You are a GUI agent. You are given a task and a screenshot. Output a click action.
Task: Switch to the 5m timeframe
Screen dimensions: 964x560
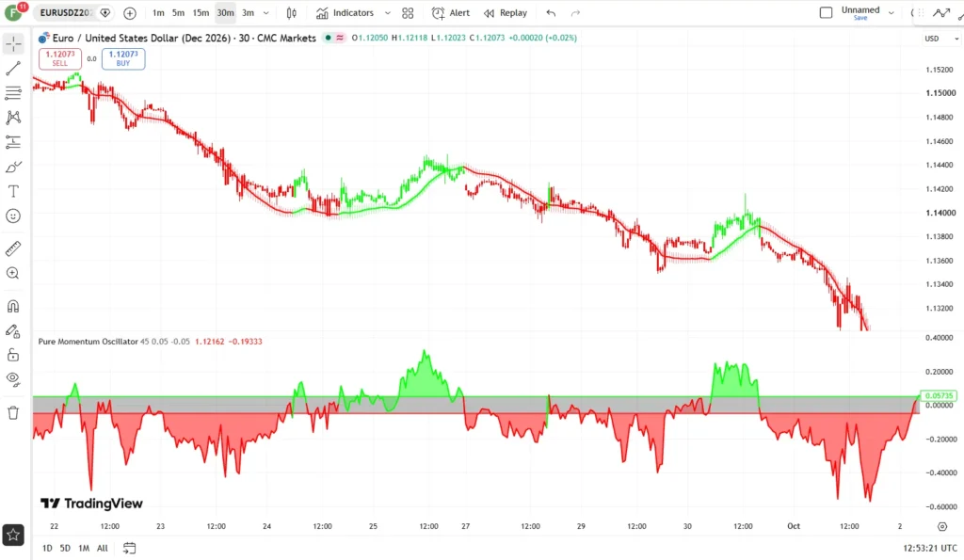tap(178, 12)
